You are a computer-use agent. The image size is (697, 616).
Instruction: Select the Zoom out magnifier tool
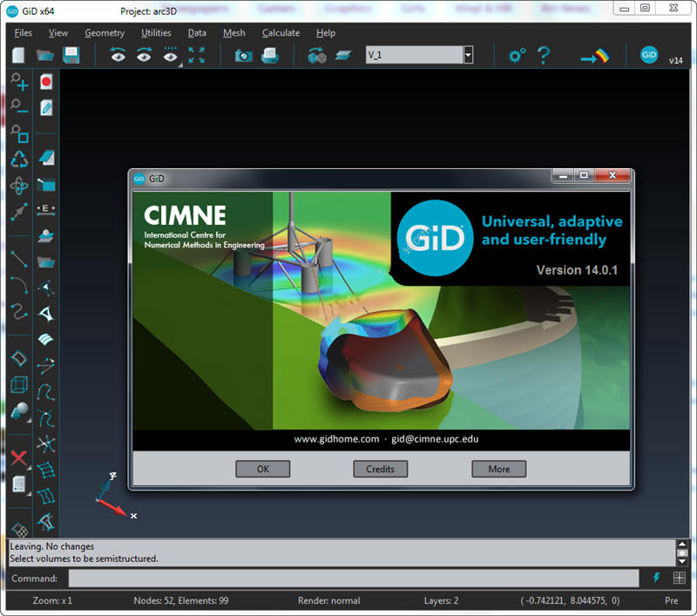pyautogui.click(x=19, y=106)
